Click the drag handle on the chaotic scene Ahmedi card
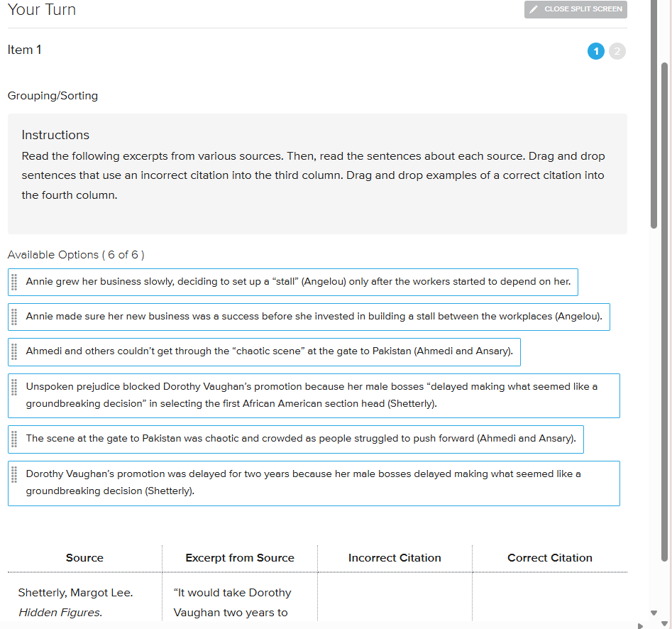 pyautogui.click(x=14, y=351)
